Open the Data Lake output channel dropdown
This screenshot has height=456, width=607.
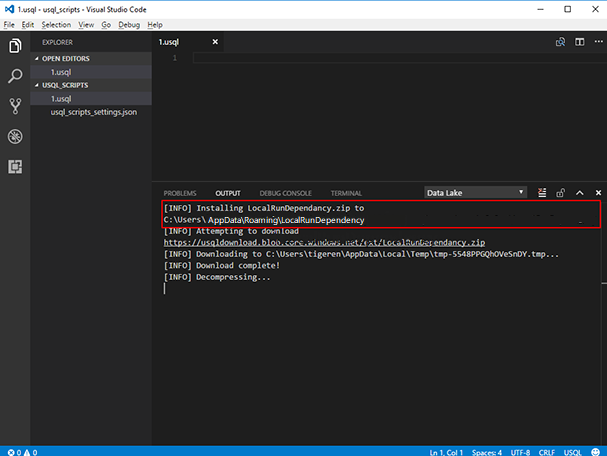click(475, 192)
